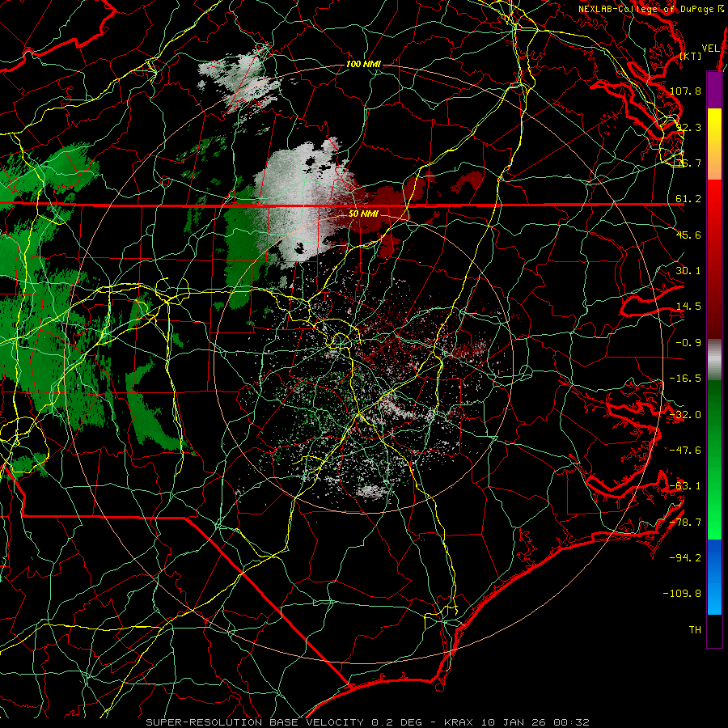Select the -16.5 velocity scale value
728x728 pixels.
(x=685, y=379)
